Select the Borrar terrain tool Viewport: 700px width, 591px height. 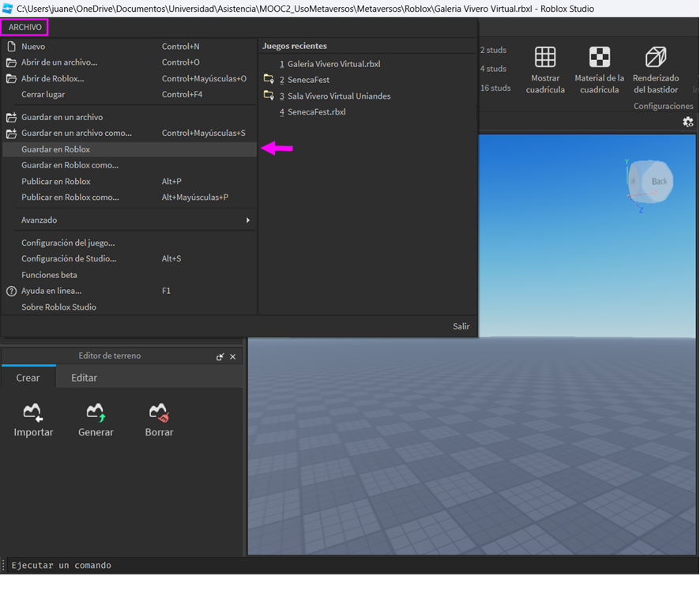point(159,412)
